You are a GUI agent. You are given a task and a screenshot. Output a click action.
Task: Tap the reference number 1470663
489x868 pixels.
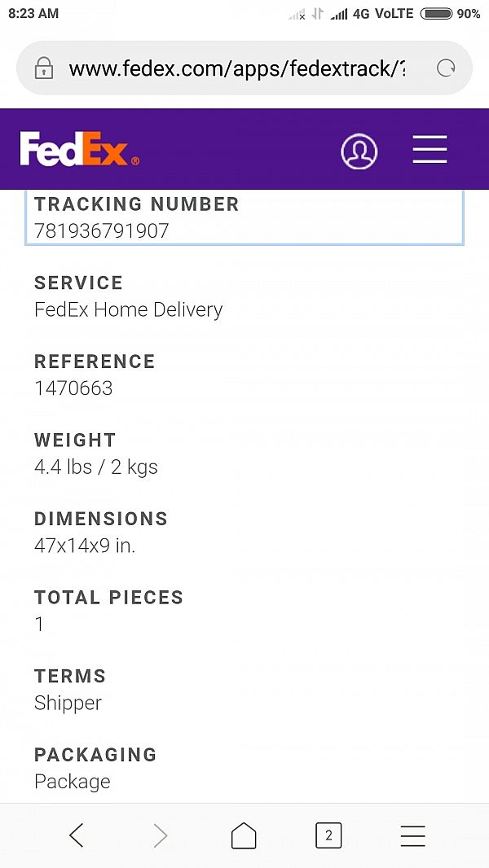click(73, 388)
